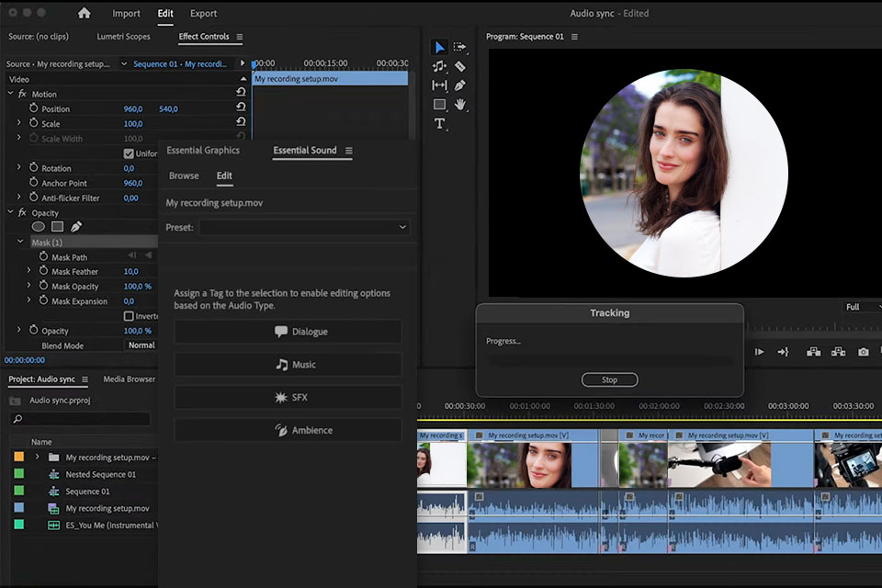The height and width of the screenshot is (588, 882).
Task: Switch to the Lumetri Scopes tab
Action: 123,37
